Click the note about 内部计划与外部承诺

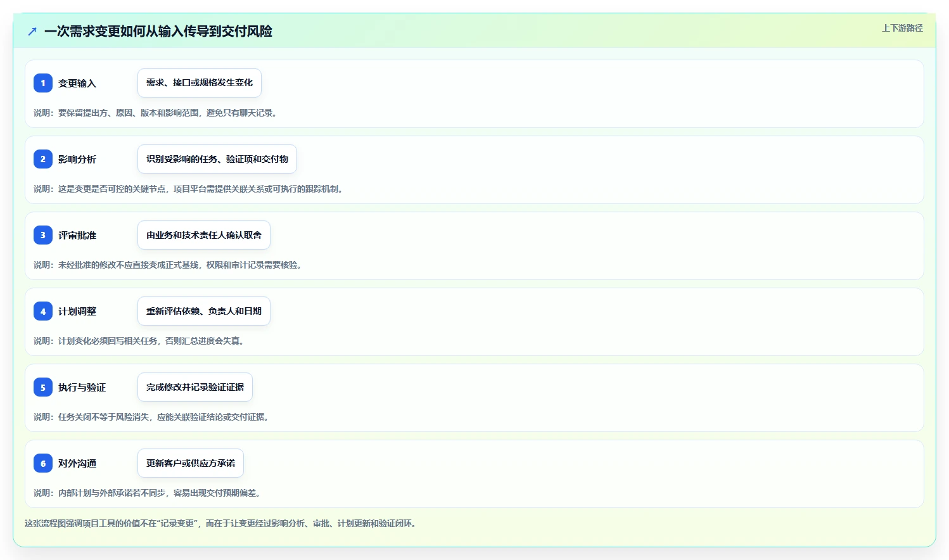pos(148,493)
